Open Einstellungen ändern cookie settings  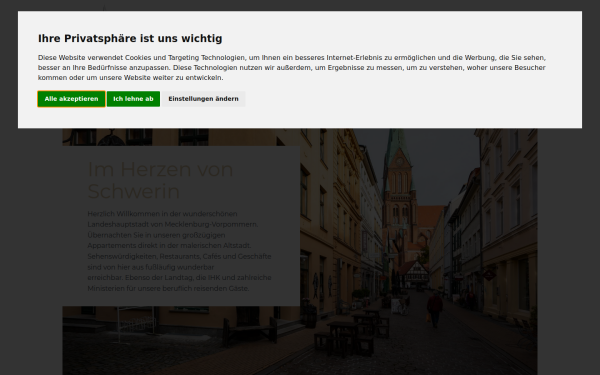(203, 99)
